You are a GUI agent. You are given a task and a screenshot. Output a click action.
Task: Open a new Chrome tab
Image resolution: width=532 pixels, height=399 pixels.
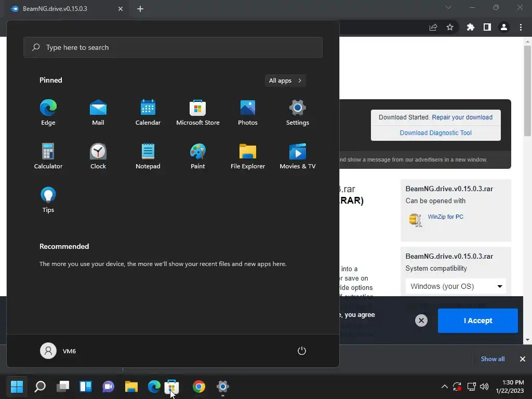click(140, 9)
